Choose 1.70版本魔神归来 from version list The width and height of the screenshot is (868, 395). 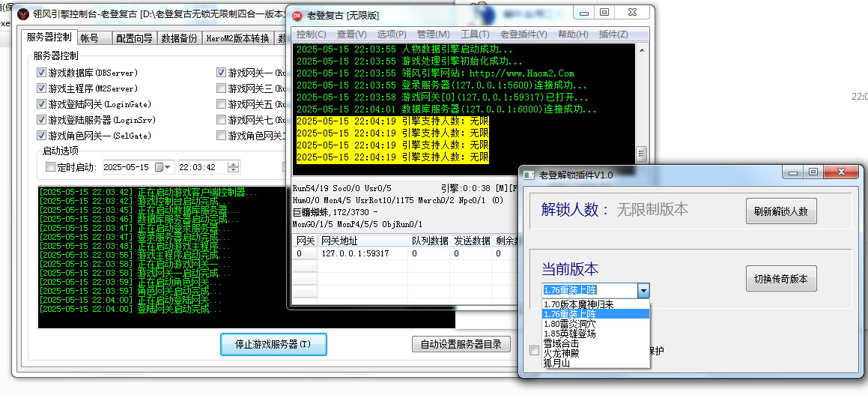point(595,304)
